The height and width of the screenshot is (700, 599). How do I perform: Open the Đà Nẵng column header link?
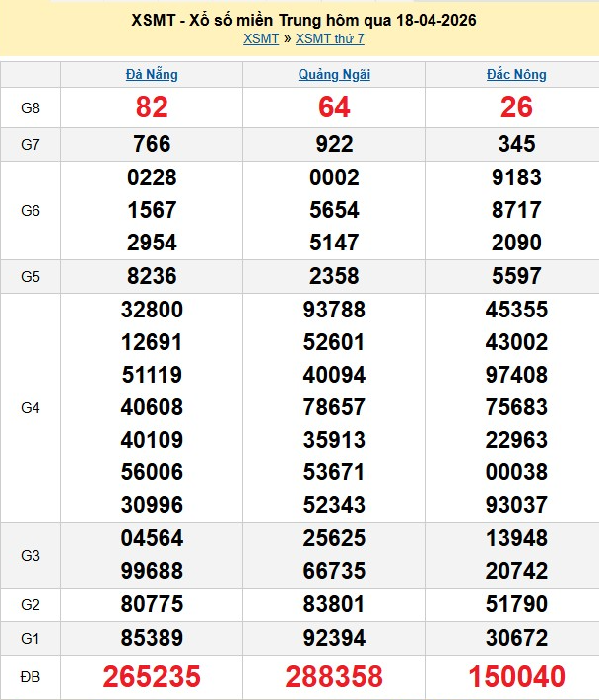coord(152,74)
